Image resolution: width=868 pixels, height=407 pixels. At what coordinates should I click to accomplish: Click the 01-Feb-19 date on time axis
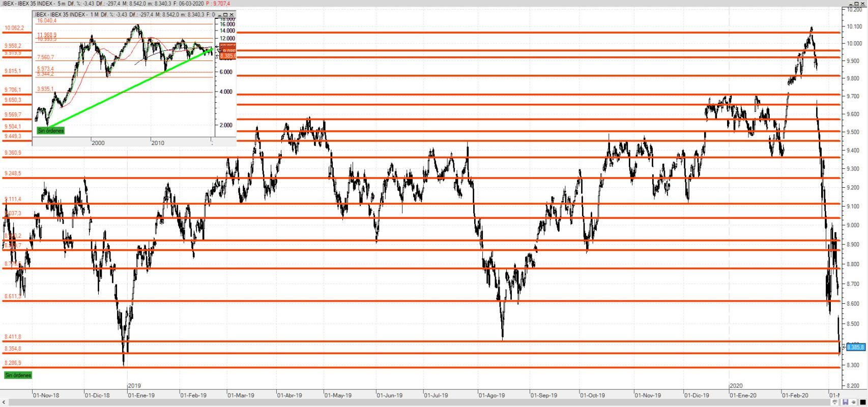tap(194, 395)
